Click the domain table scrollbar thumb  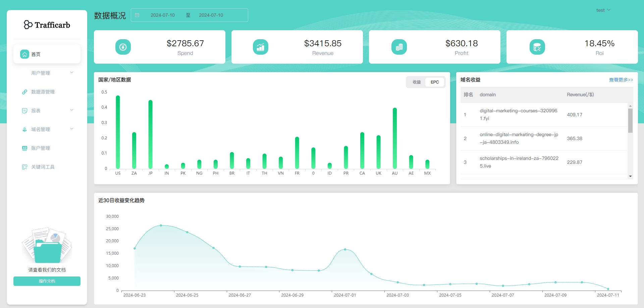(630, 121)
